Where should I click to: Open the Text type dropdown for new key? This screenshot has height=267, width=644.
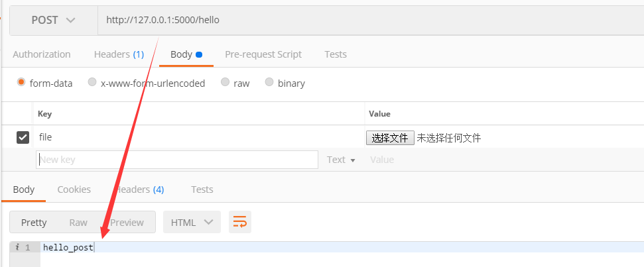tap(341, 160)
